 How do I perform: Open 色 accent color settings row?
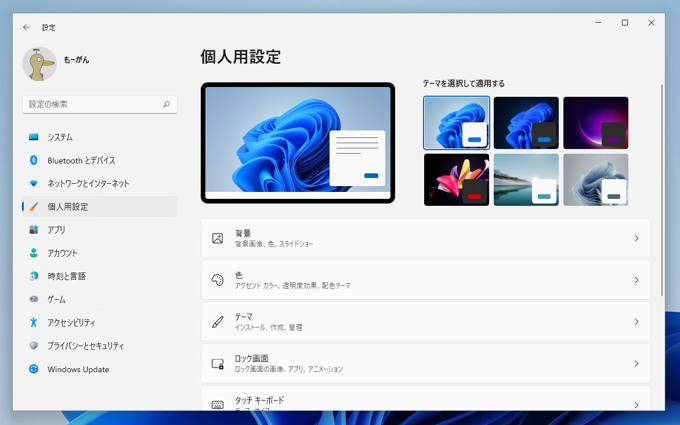pyautogui.click(x=425, y=280)
